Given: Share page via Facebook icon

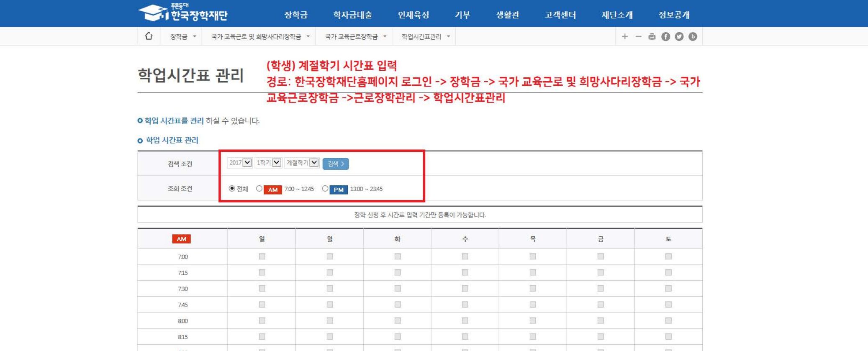Looking at the screenshot, I should (665, 37).
